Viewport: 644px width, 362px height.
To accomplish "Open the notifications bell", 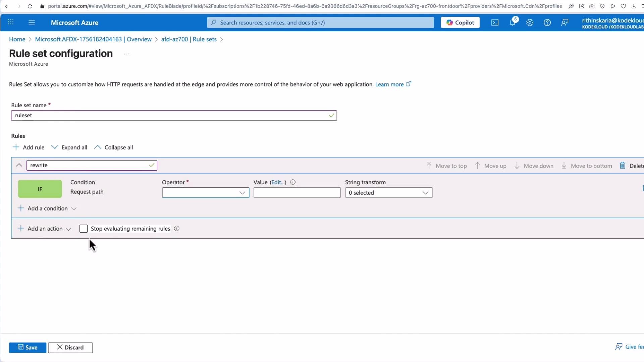I will (513, 22).
